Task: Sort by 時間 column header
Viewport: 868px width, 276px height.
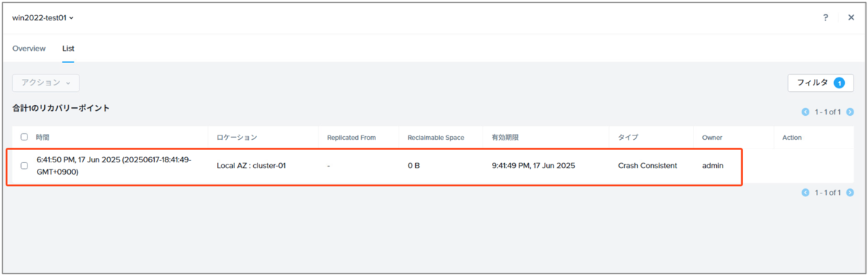Action: click(x=43, y=137)
